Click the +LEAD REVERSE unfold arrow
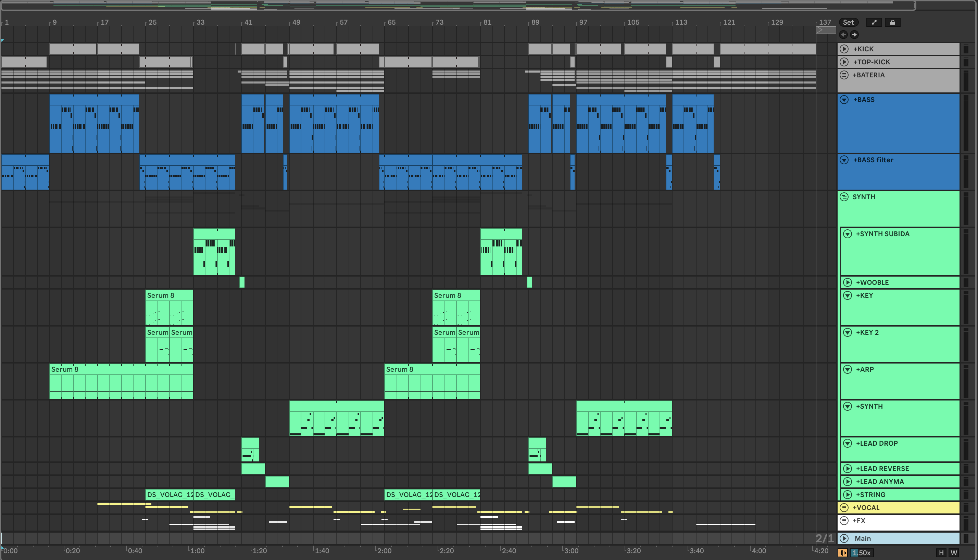The width and height of the screenshot is (978, 560). (x=848, y=469)
